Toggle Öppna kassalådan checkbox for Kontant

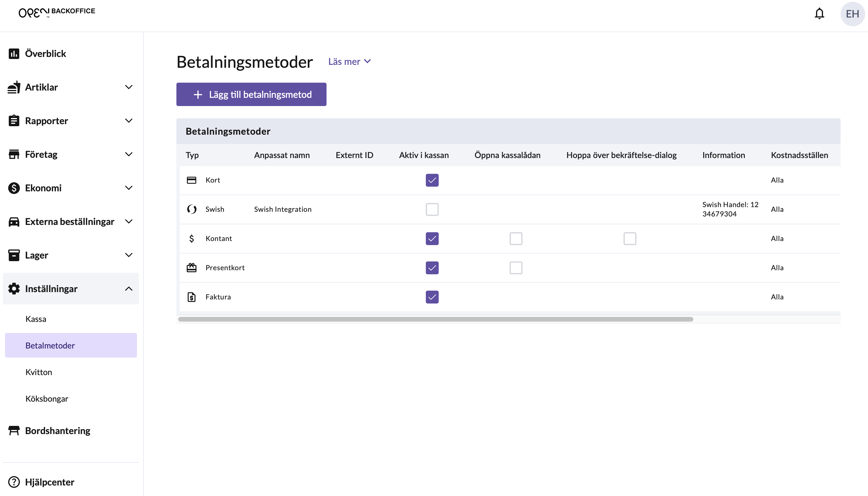click(515, 238)
